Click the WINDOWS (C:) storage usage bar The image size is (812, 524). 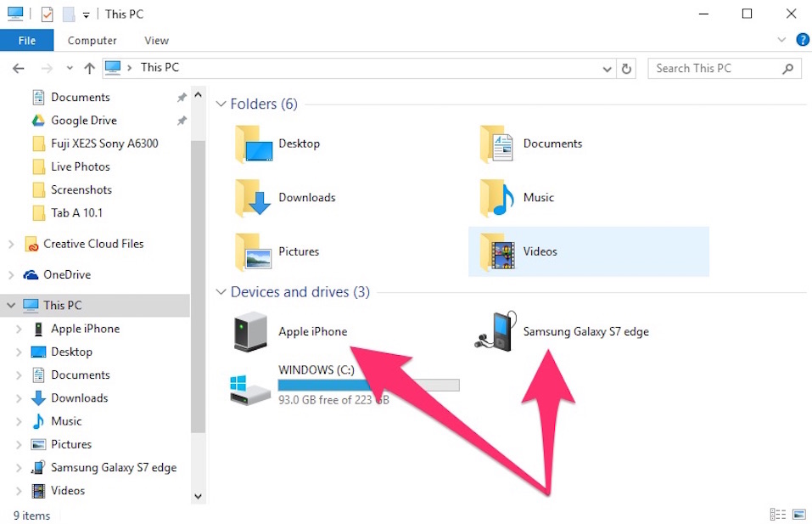pyautogui.click(x=368, y=385)
